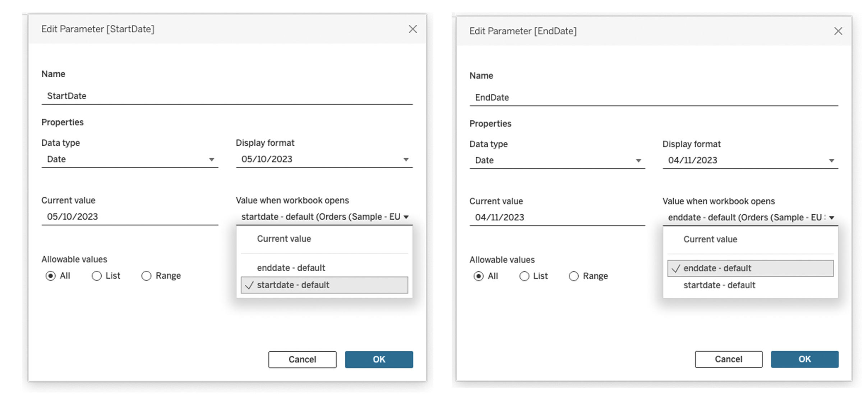Click OK in the StartDate dialog
Screen dimensions: 868x402
379,359
